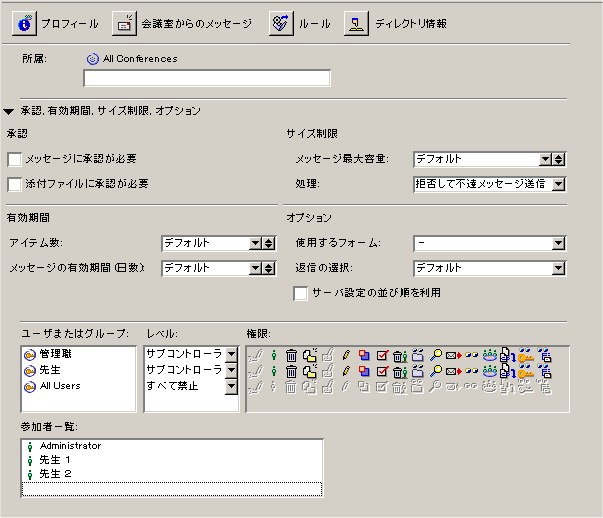Toggle サーバ設定の並び順を利用 checkbox

[300, 293]
